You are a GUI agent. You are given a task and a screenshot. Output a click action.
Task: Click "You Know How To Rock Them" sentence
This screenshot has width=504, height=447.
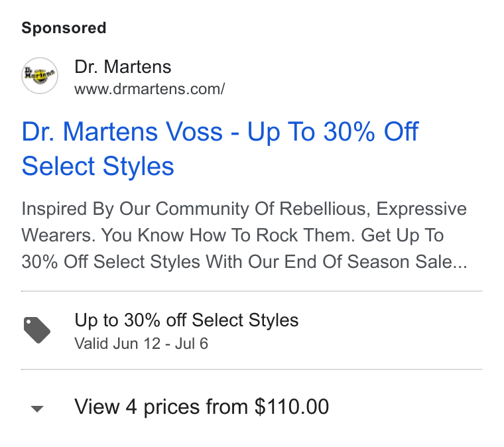(228, 235)
